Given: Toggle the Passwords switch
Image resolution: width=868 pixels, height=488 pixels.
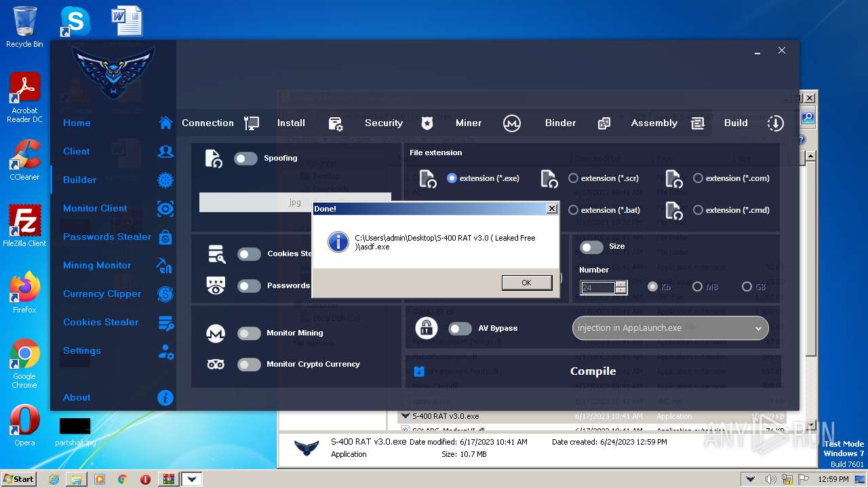Looking at the screenshot, I should 249,286.
